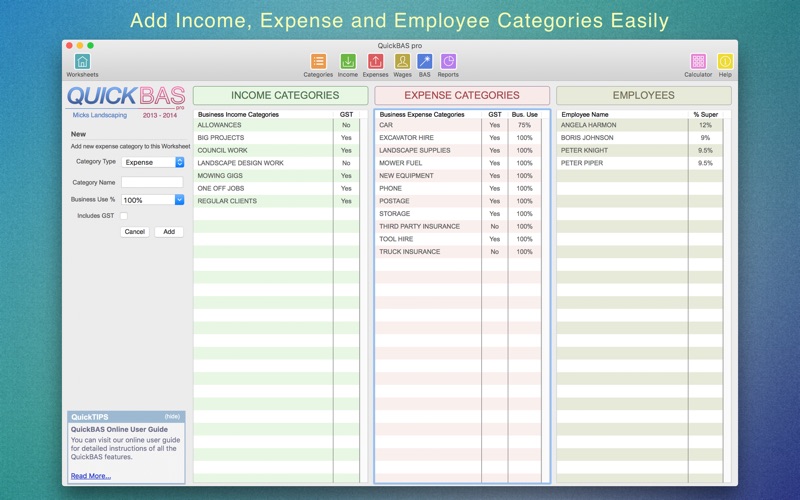
Task: Click into the Category Name field
Action: click(x=152, y=182)
